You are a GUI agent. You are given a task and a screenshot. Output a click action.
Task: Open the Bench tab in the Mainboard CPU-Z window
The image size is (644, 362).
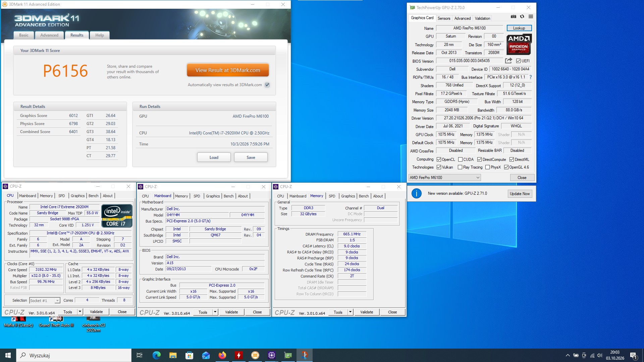tap(228, 196)
